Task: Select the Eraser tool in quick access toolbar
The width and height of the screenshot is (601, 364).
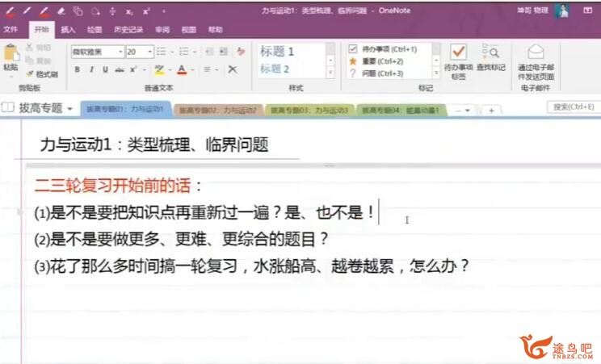Action: pyautogui.click(x=61, y=11)
